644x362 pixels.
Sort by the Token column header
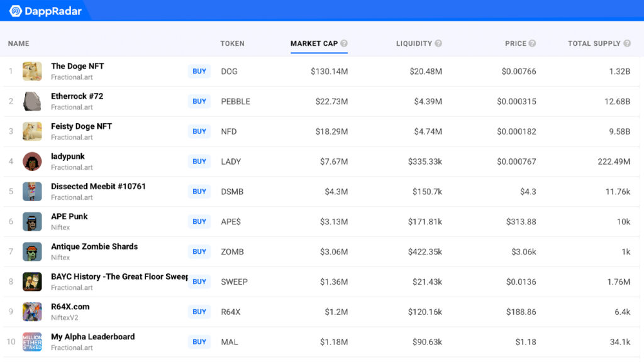[232, 43]
